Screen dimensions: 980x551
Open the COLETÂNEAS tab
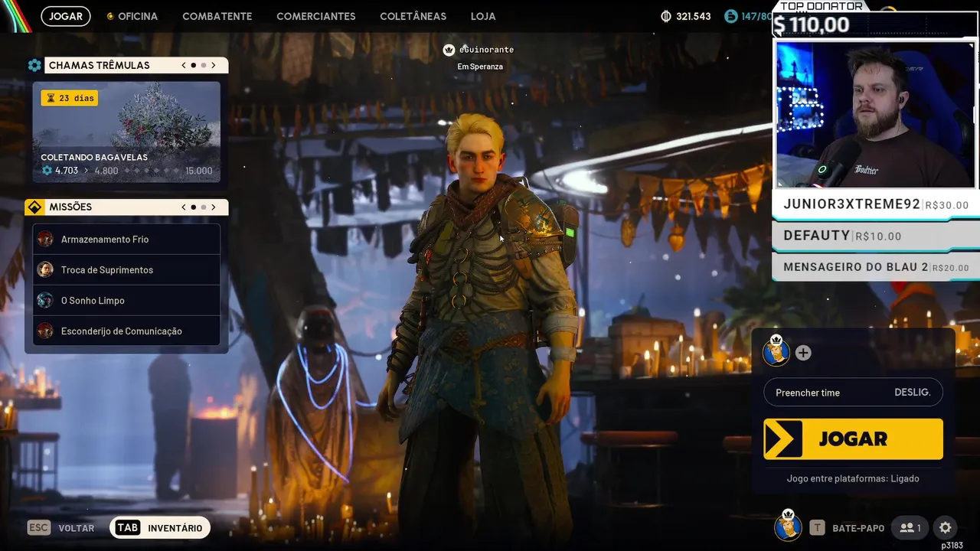(413, 16)
